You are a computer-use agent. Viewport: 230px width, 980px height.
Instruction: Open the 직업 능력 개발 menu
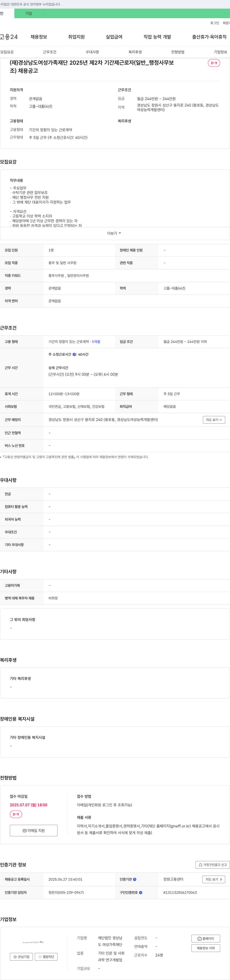[x=157, y=37]
